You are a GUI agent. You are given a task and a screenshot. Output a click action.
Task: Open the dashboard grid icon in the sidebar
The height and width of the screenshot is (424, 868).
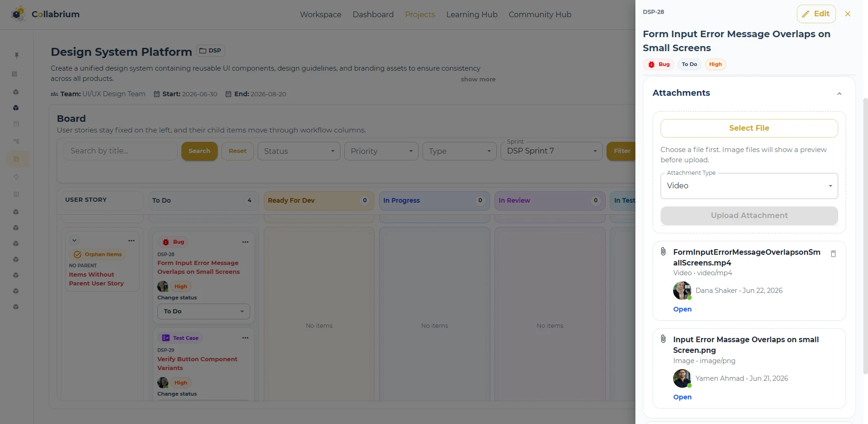point(14,74)
